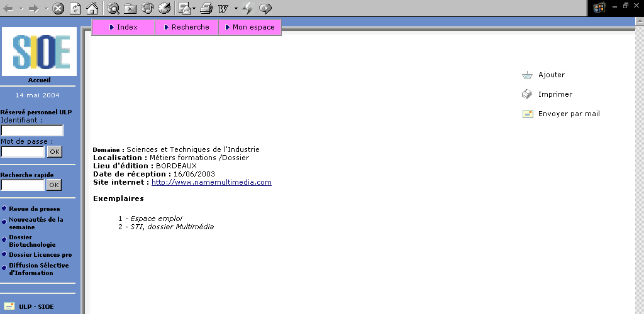Open the Recherche menu tab
This screenshot has height=314, width=644.
(187, 28)
